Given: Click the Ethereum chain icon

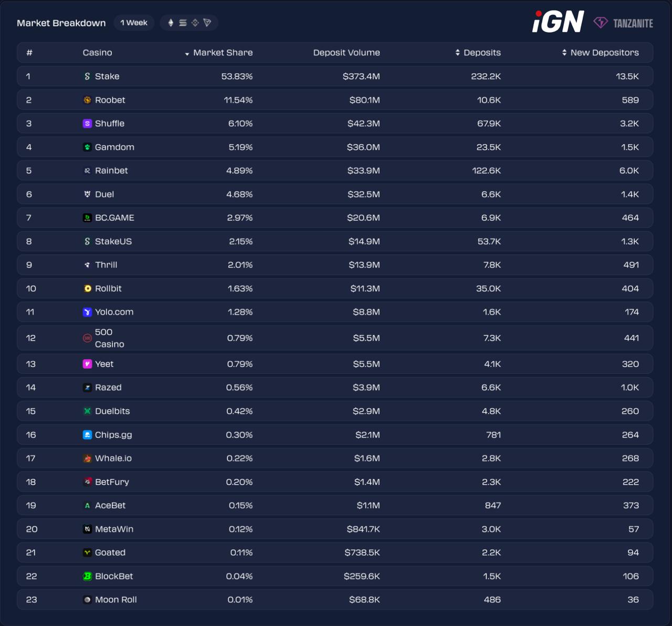Looking at the screenshot, I should 171,23.
